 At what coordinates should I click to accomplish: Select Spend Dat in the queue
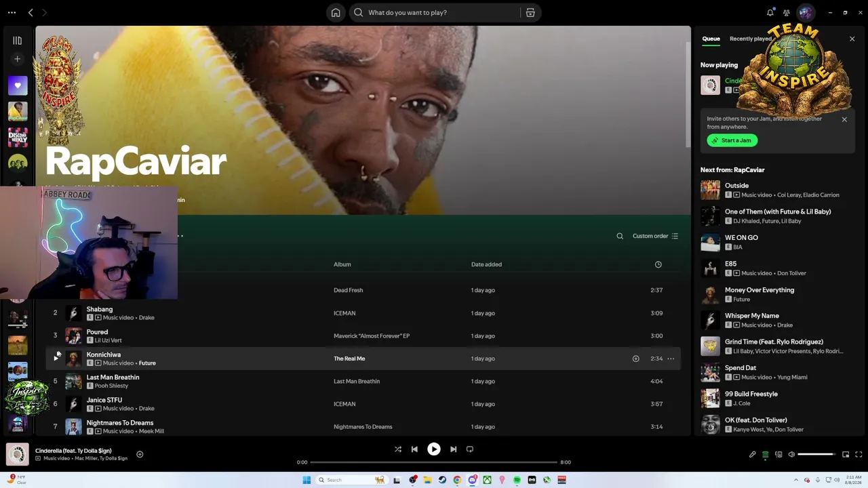pyautogui.click(x=740, y=367)
